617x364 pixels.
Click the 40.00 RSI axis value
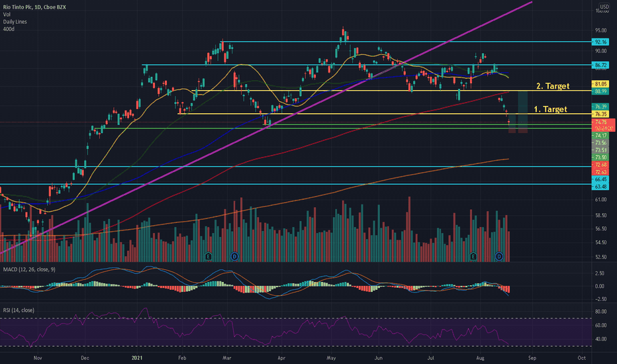click(x=600, y=340)
